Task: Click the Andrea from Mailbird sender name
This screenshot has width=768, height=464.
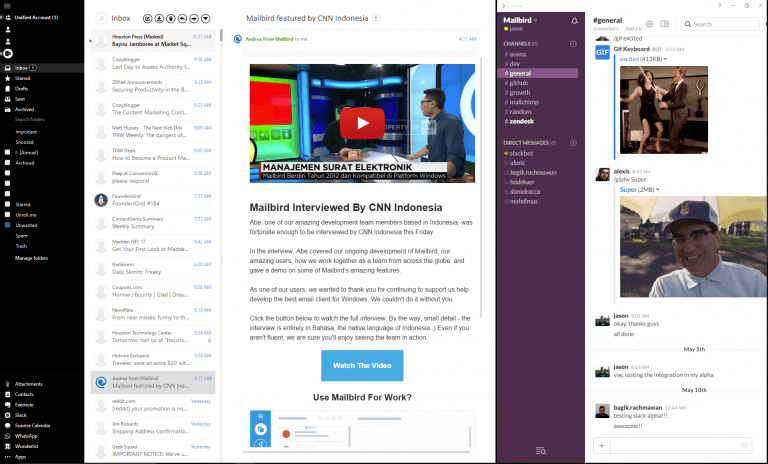Action: click(269, 39)
